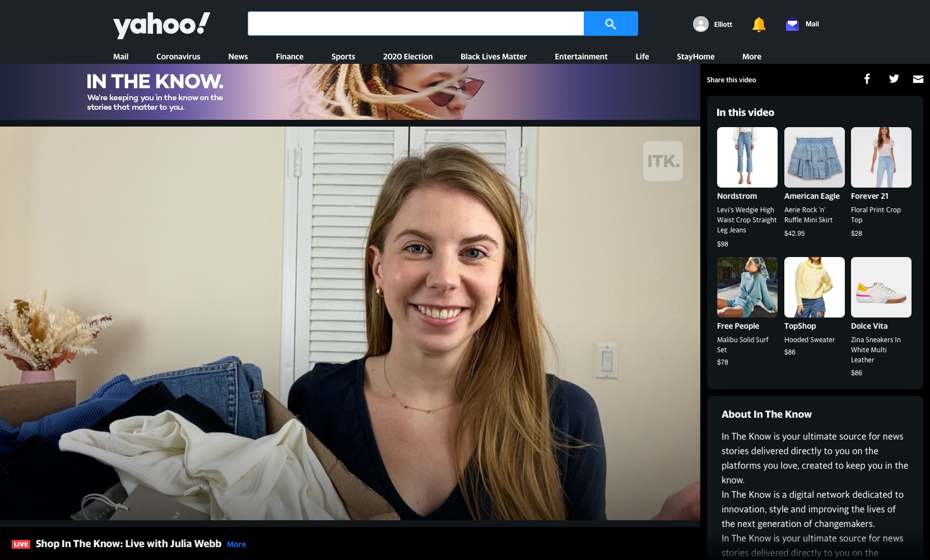Click 'Share this video' label
930x560 pixels.
731,80
